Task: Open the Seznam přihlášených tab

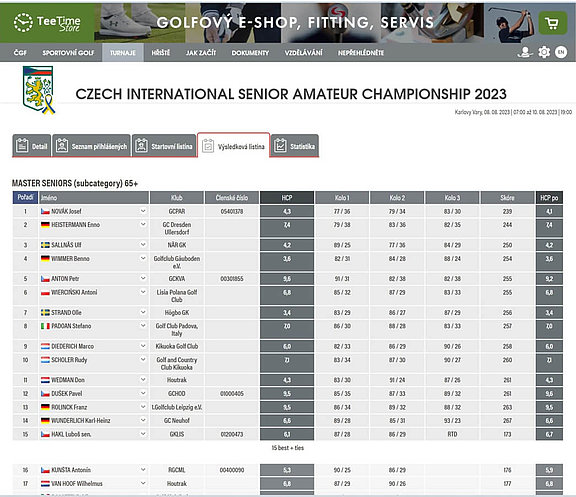Action: pos(91,146)
